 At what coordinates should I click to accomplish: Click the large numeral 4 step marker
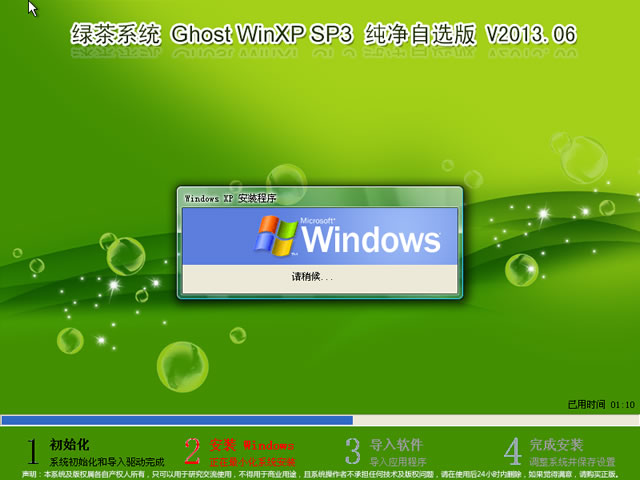pos(513,451)
